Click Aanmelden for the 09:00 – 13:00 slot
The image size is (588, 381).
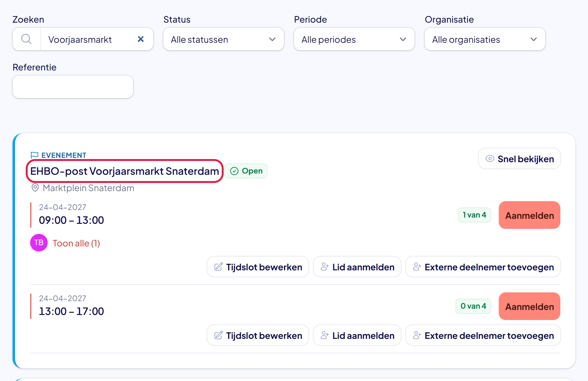[530, 215]
